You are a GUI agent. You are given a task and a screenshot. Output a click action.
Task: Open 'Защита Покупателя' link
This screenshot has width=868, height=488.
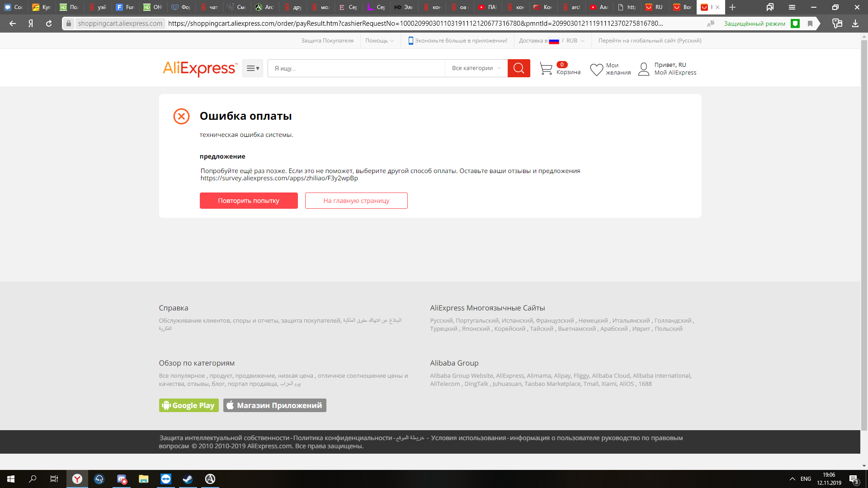[327, 41]
